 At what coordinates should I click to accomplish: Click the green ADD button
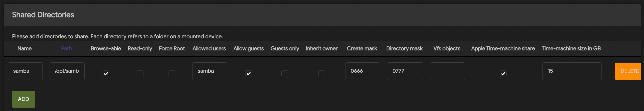pyautogui.click(x=23, y=99)
